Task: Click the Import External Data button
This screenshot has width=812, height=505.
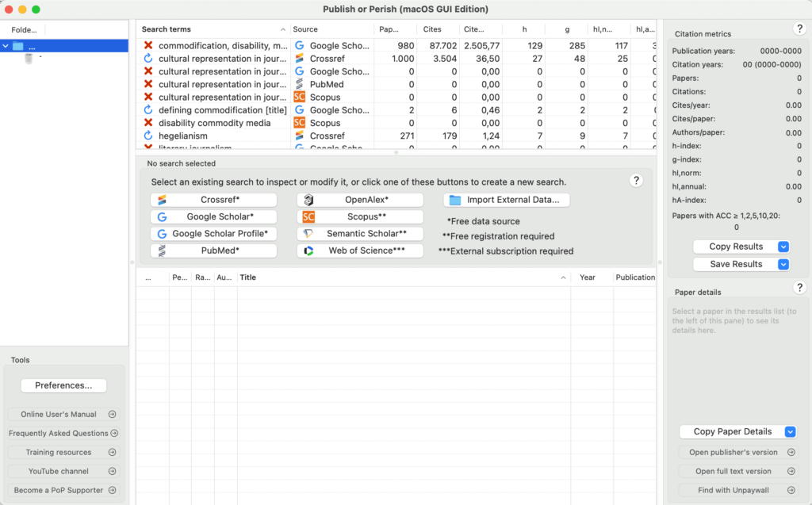Action: tap(506, 200)
